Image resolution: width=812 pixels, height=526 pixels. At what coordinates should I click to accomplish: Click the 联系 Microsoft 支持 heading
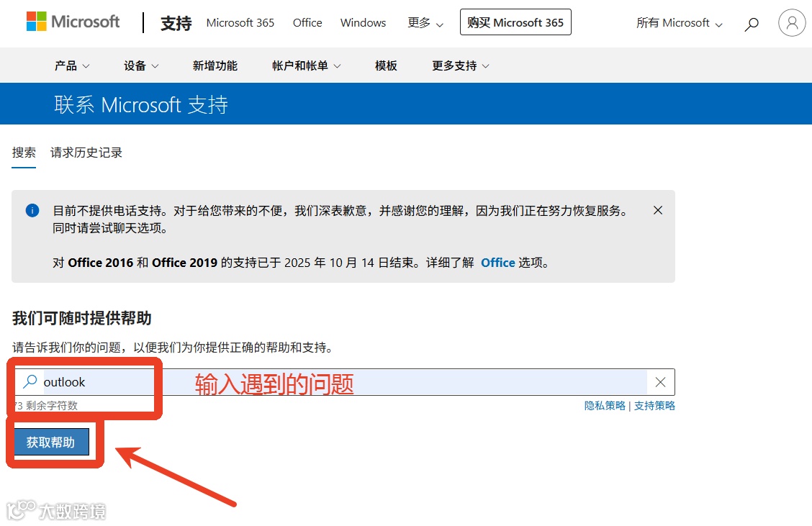tap(141, 104)
